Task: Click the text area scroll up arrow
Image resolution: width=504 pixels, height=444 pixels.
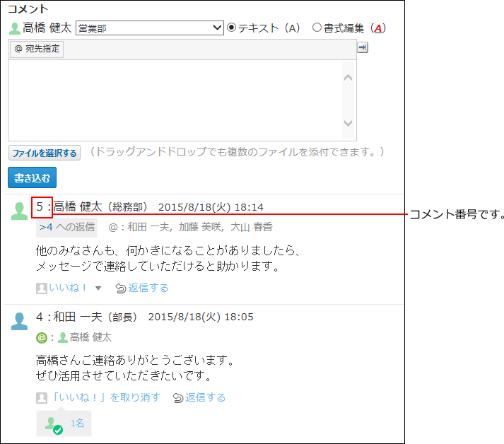Action: click(348, 78)
